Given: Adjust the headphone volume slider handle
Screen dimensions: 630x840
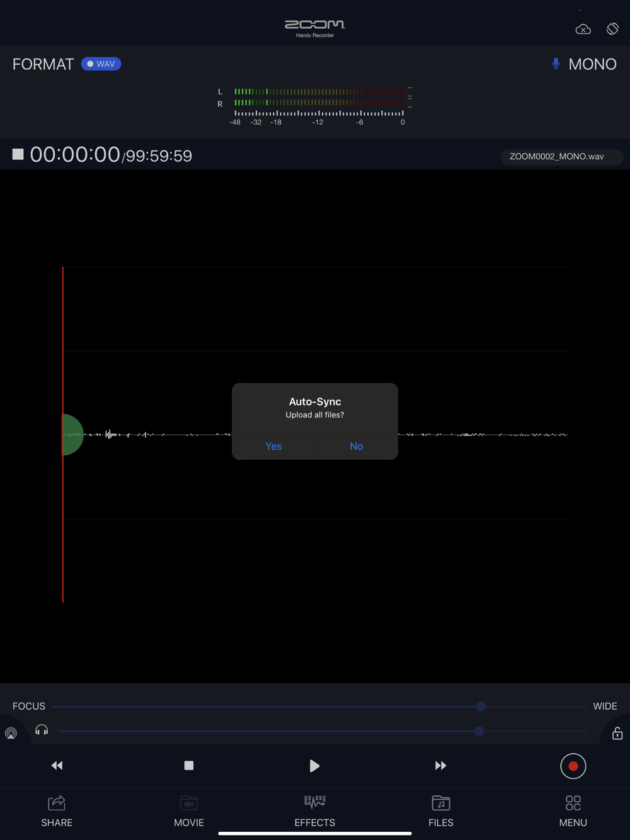Looking at the screenshot, I should [479, 731].
